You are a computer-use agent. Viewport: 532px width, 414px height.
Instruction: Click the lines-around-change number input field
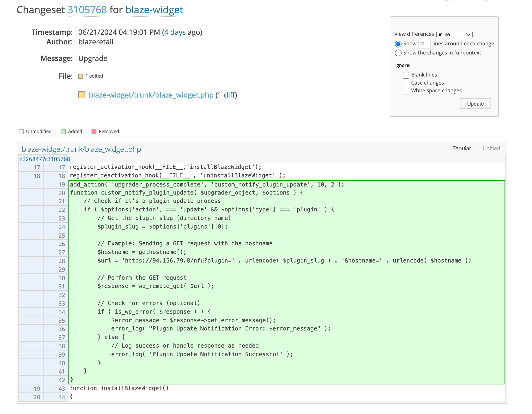tap(424, 44)
